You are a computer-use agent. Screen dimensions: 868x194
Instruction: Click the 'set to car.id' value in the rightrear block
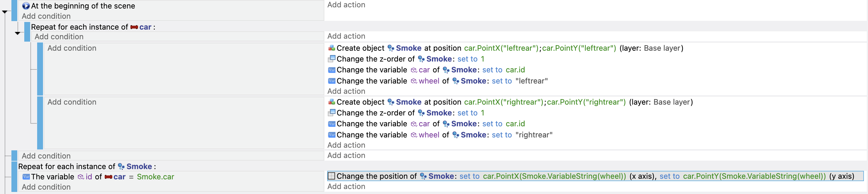click(503, 124)
